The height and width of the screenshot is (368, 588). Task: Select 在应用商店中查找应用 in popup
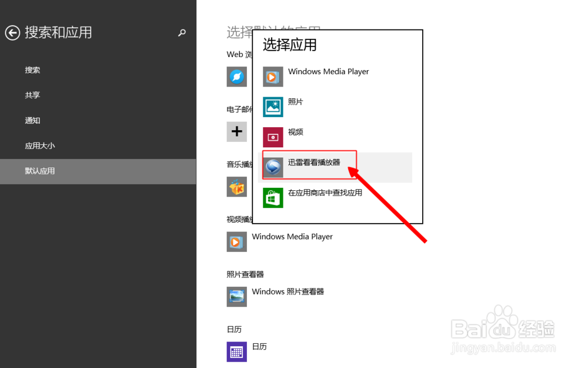pos(325,193)
